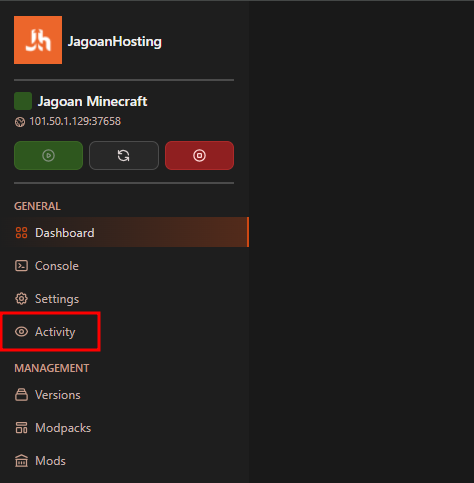Restart the server using refresh button

(124, 155)
